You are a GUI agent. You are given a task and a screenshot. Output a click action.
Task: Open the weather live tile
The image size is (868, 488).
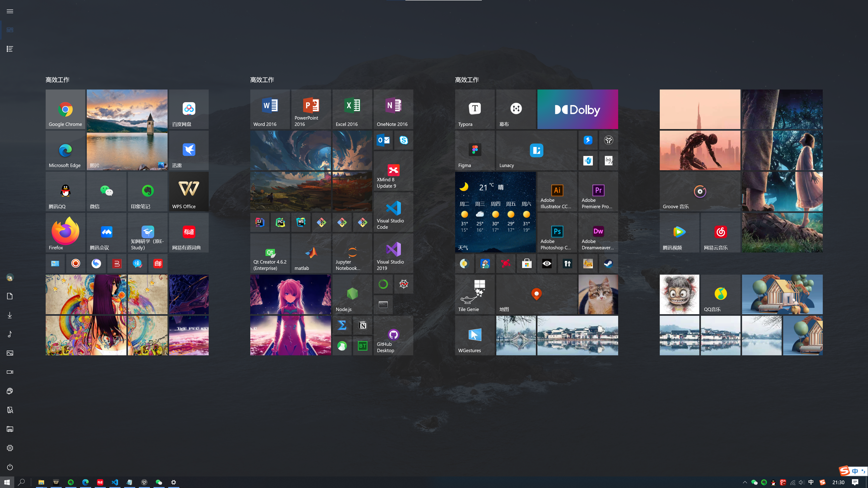coord(495,212)
